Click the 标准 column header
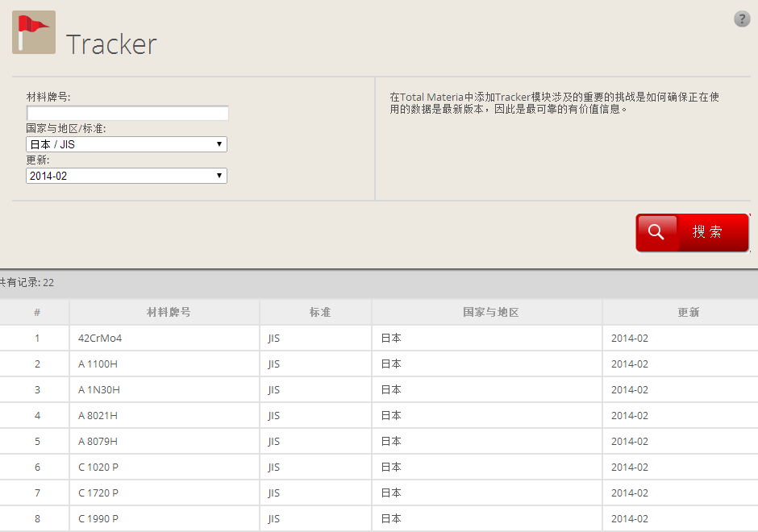 tap(319, 313)
